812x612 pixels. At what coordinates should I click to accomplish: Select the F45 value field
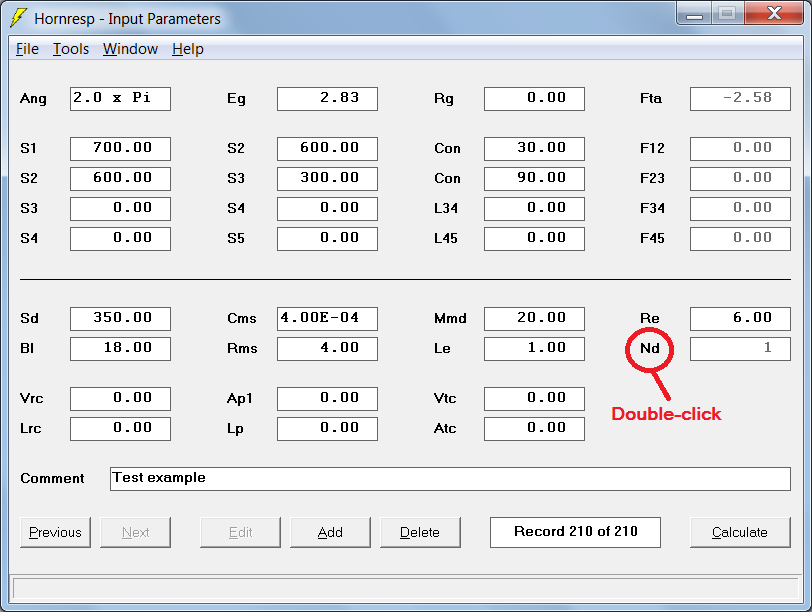[x=741, y=239]
